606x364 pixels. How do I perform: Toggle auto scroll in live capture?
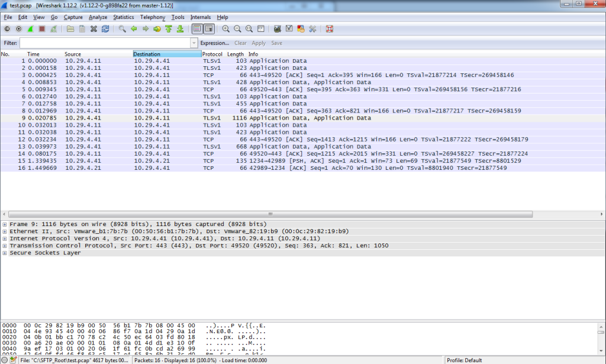[x=209, y=29]
